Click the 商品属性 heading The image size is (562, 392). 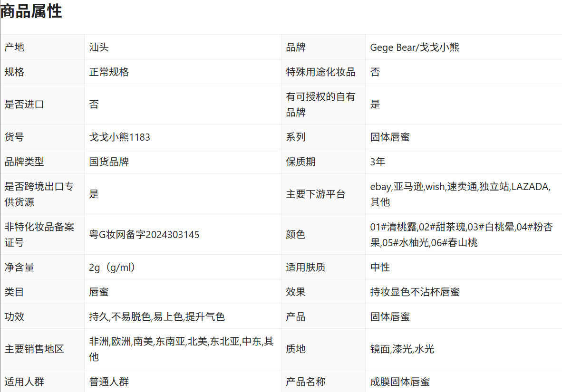point(31,11)
